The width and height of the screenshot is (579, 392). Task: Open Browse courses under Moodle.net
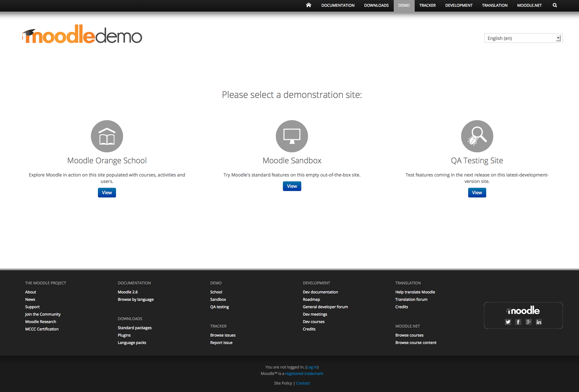click(409, 335)
